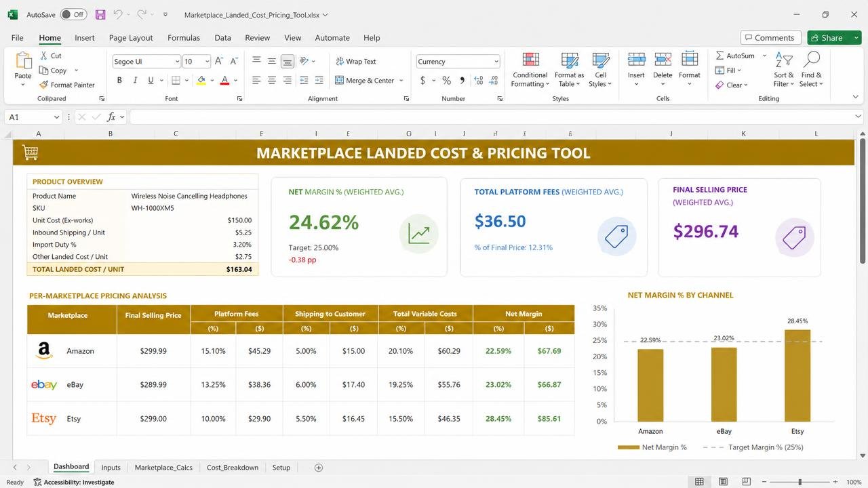868x488 pixels.
Task: Switch to the Data ribbon tab
Action: (222, 38)
